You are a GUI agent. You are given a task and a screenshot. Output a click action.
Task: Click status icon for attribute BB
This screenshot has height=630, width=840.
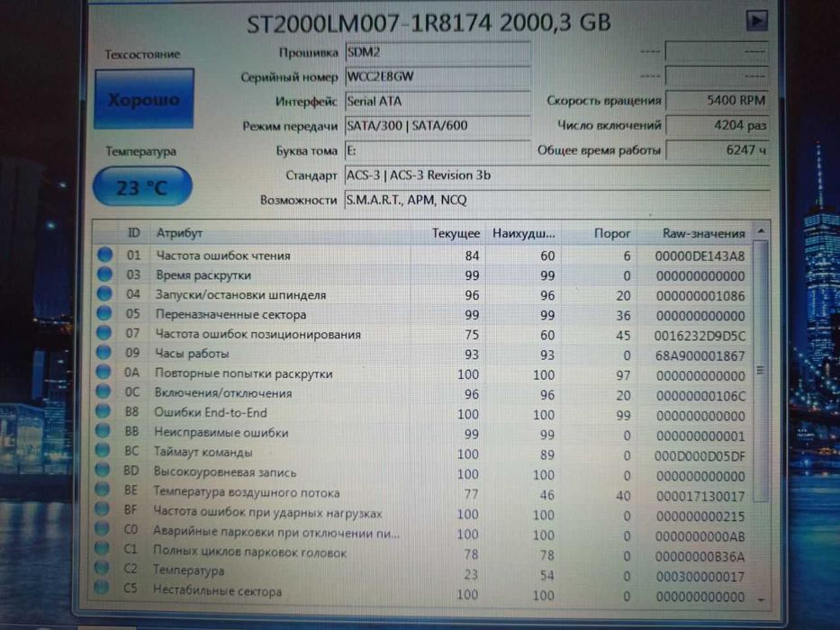[x=103, y=431]
